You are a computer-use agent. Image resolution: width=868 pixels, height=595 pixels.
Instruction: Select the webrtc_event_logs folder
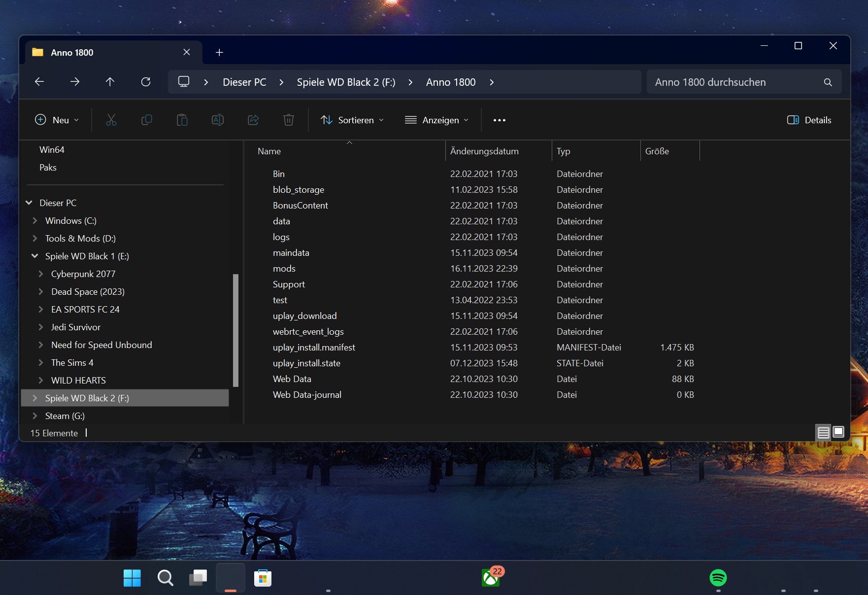point(308,332)
